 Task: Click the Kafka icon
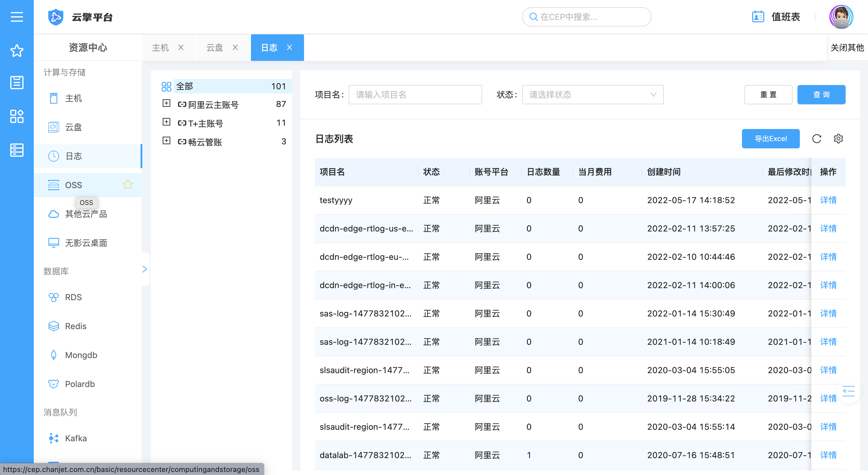[54, 438]
